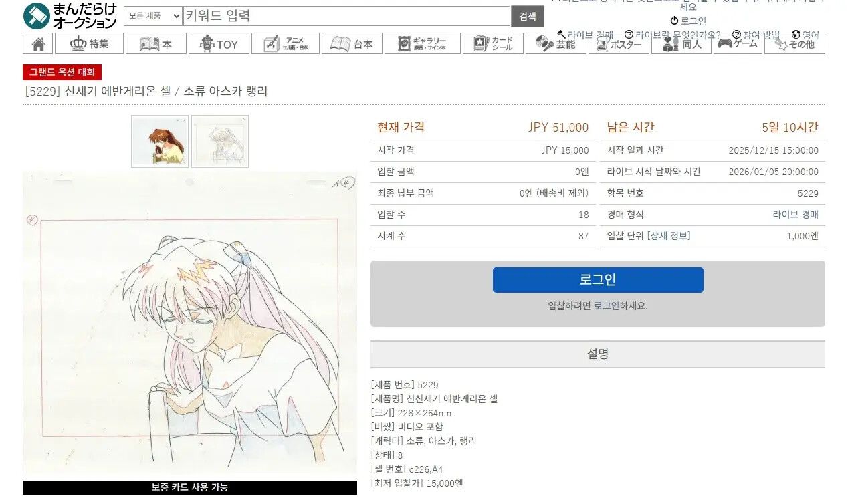This screenshot has width=854, height=504.
Task: Open the 芸能 entertainment category
Action: tap(556, 43)
